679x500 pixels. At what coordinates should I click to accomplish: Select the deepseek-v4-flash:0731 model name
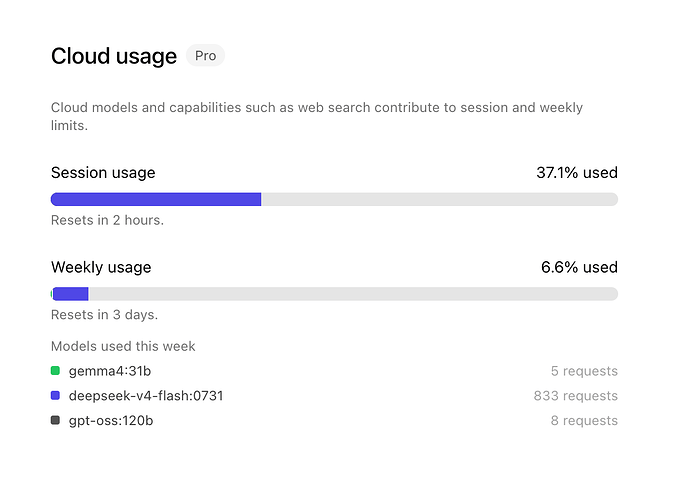(146, 396)
